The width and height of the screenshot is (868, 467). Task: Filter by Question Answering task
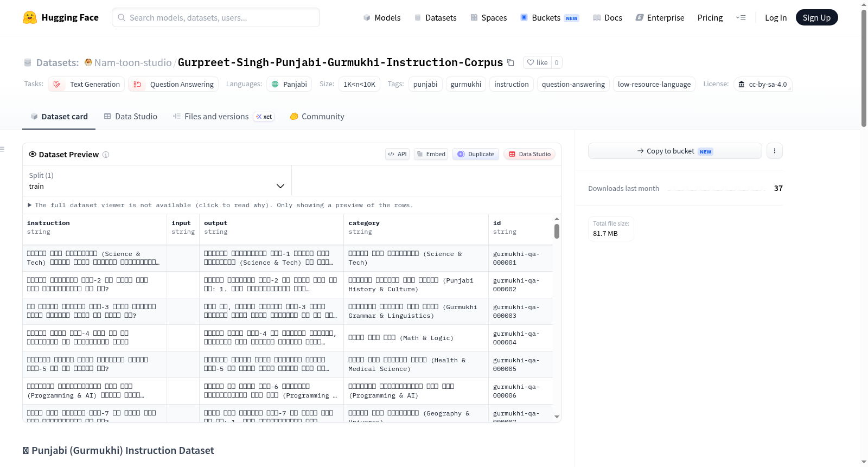(x=174, y=84)
